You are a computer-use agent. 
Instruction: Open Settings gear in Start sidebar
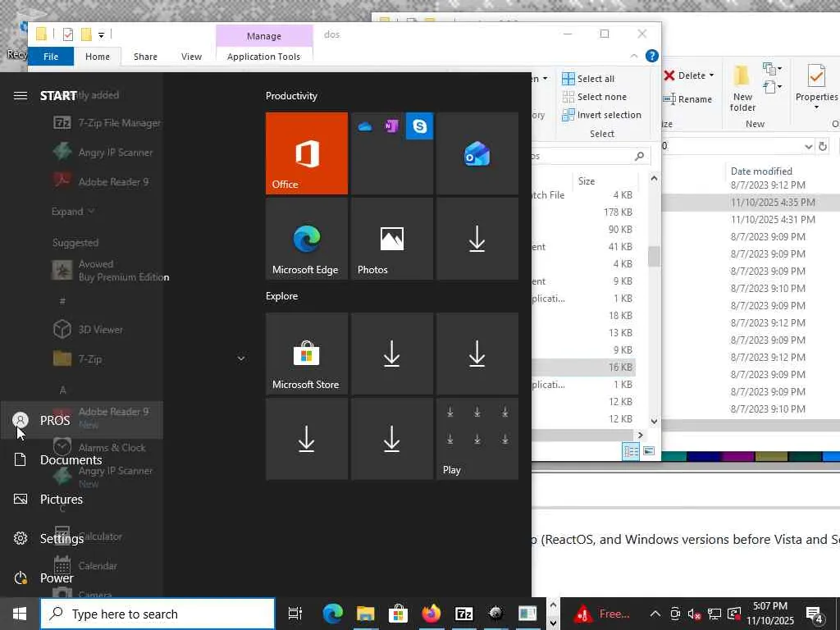coord(21,538)
